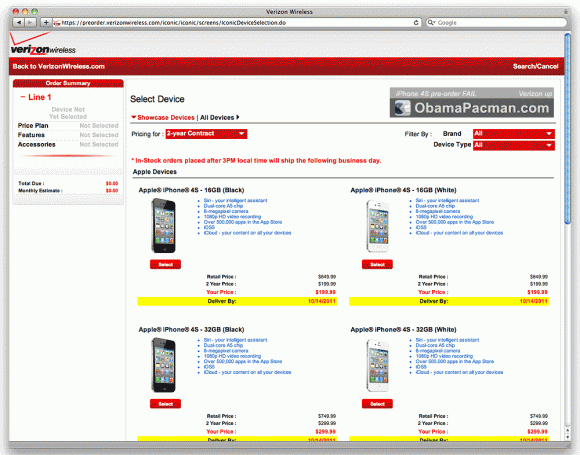Click the Search/Cancel link

535,67
